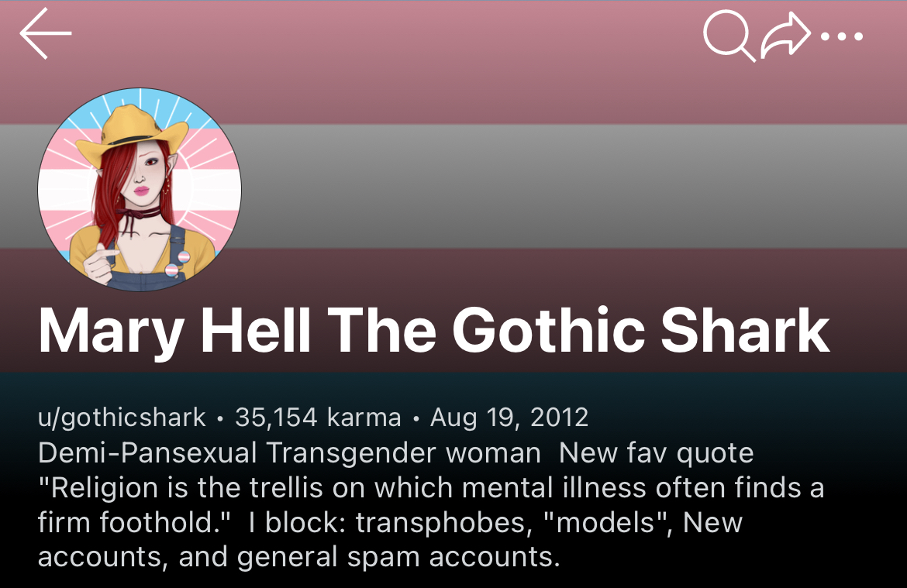Screen dimensions: 907x588
Task: Go back using the left arrow
Action: point(46,33)
